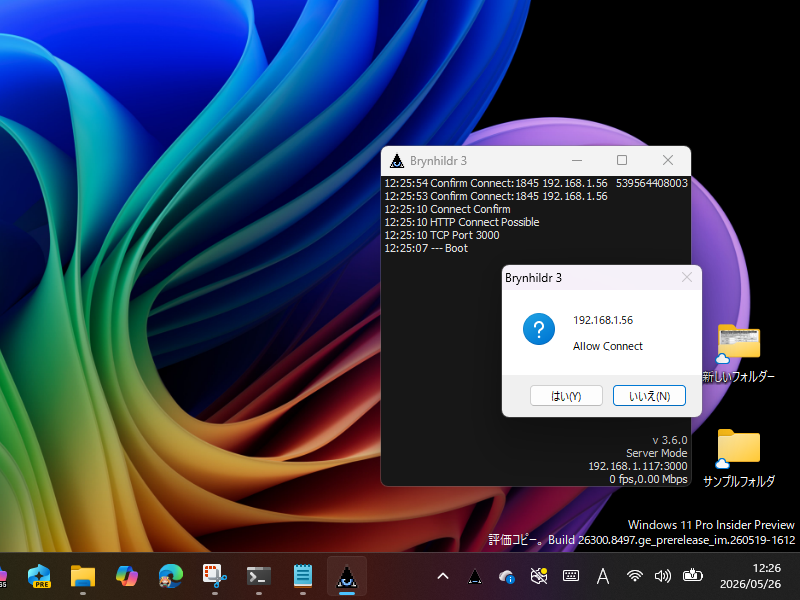Click the '539564408003' value in the log
Screen dimensions: 800x600
(652, 183)
